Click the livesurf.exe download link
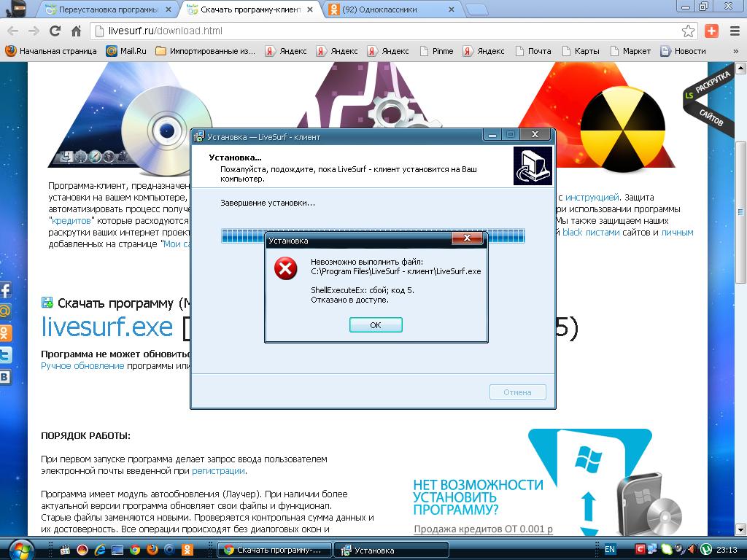This screenshot has height=560, width=747. [107, 327]
